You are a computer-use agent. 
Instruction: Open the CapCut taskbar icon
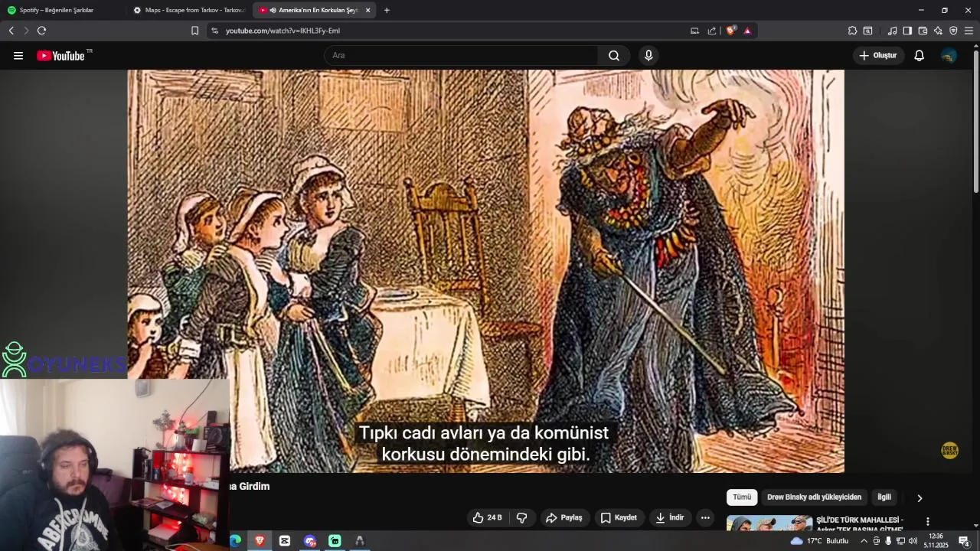pos(285,541)
